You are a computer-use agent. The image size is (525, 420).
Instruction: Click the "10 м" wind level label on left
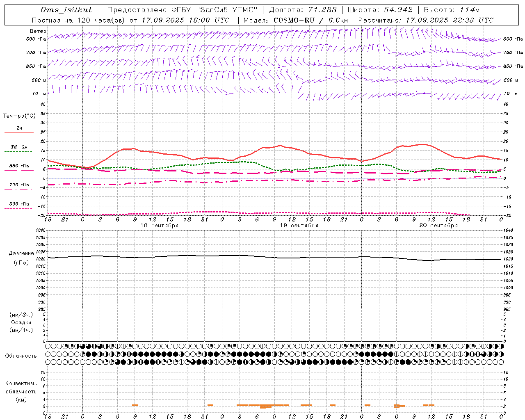tap(39, 94)
